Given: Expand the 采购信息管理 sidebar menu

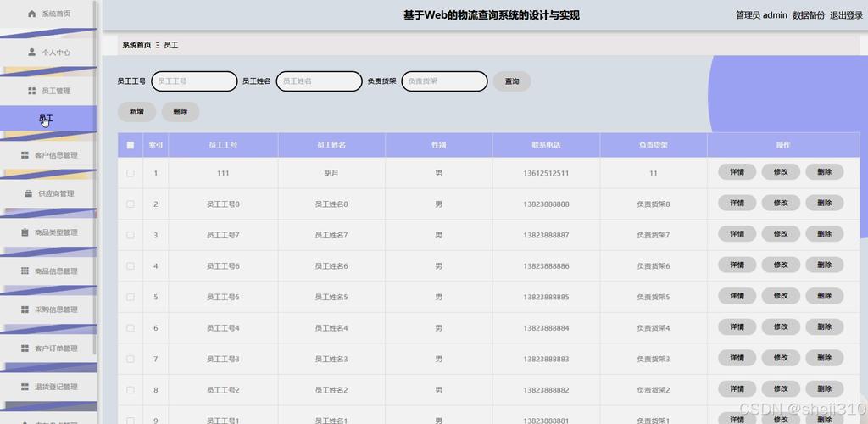Looking at the screenshot, I should 48,310.
